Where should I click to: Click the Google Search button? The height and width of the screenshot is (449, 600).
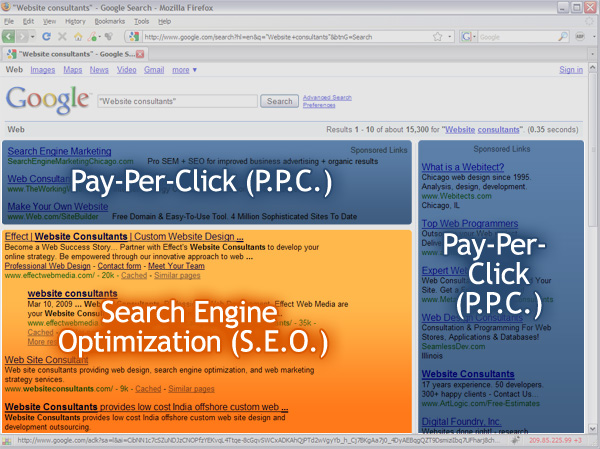[x=277, y=101]
